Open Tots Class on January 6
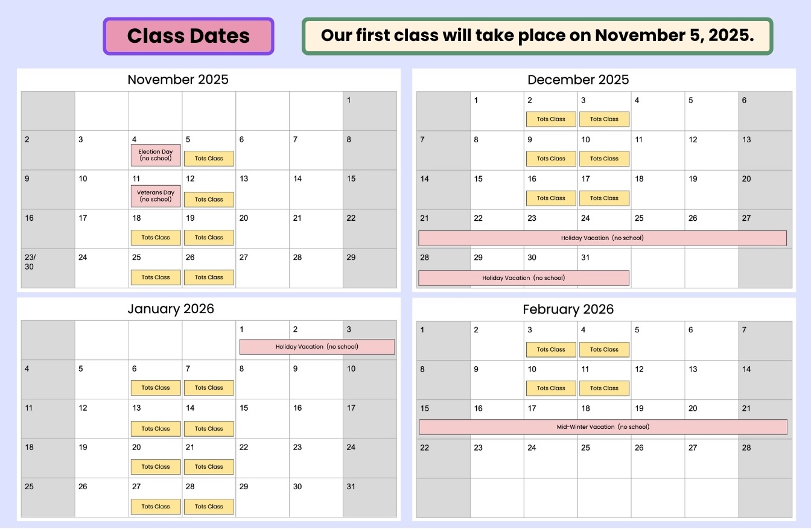Screen dimensions: 811x532 [x=156, y=388]
